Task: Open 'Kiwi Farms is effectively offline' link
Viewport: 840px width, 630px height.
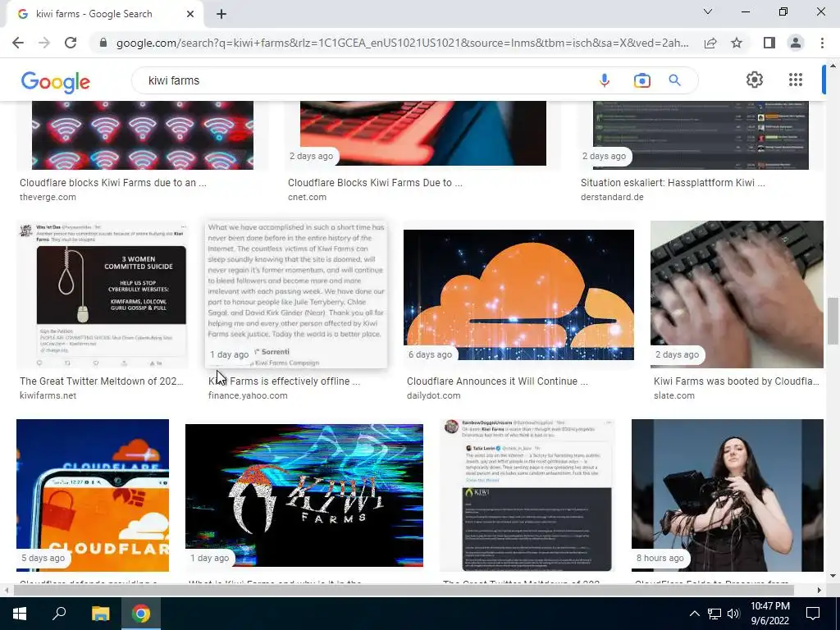Action: click(284, 381)
